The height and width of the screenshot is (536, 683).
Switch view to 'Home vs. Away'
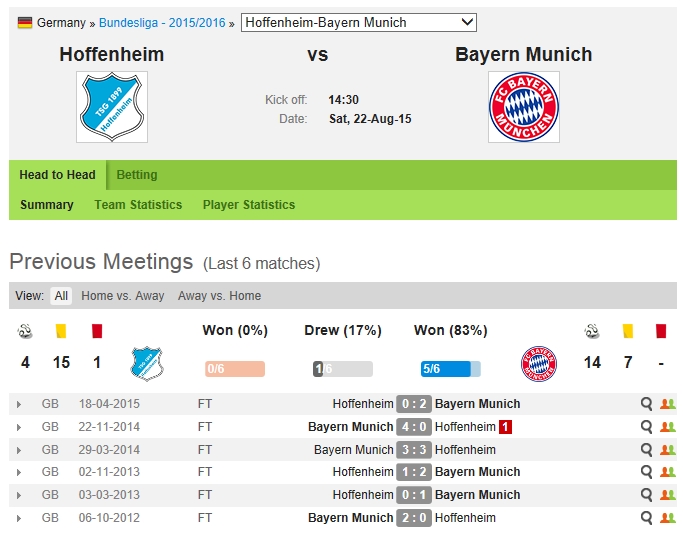(123, 296)
